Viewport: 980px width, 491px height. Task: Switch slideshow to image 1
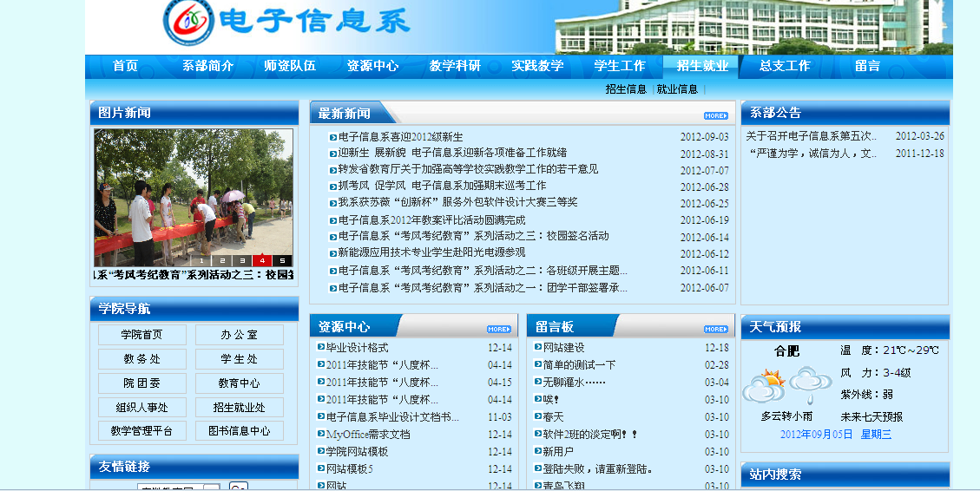point(201,260)
